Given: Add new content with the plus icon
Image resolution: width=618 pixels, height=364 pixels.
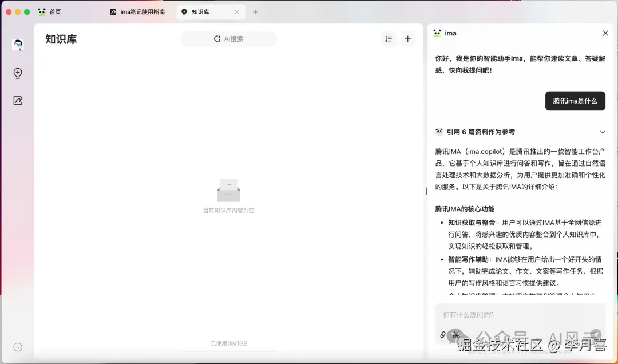Looking at the screenshot, I should [x=407, y=39].
